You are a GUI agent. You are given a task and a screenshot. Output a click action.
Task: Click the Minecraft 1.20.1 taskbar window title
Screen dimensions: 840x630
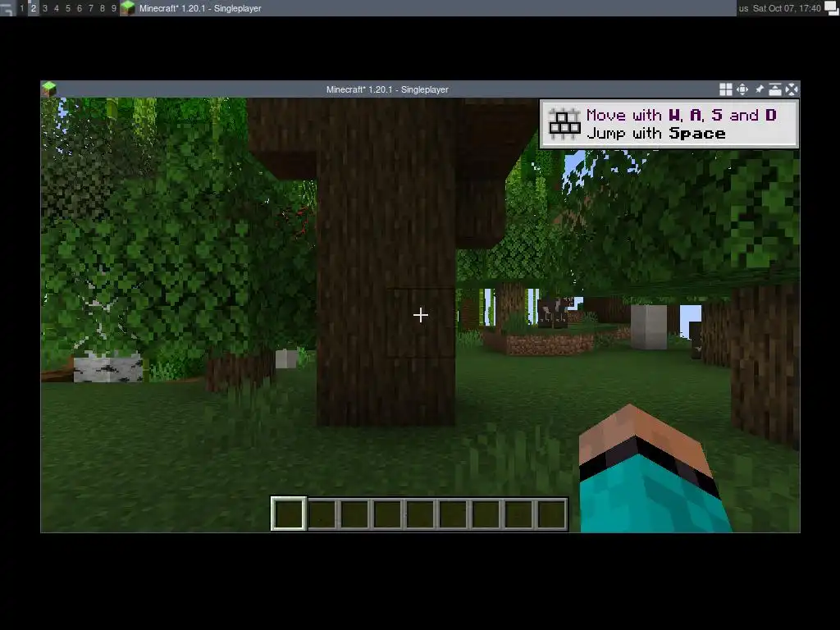(x=200, y=8)
